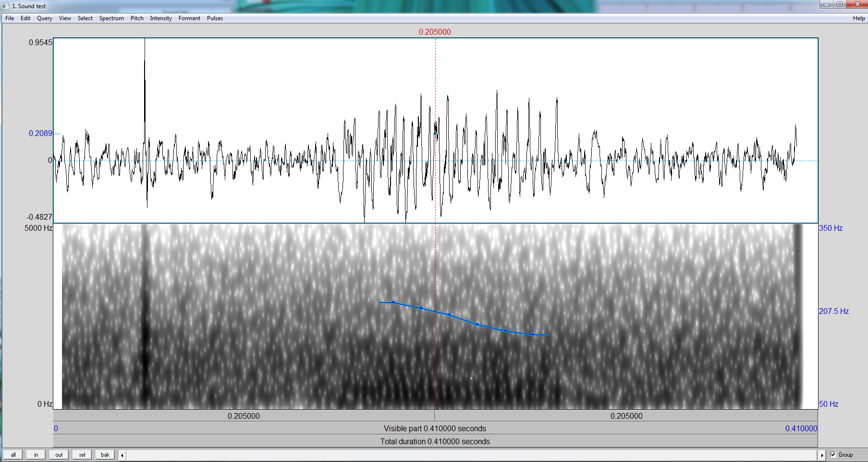868x462 pixels.
Task: Open the Help menu
Action: pos(859,18)
